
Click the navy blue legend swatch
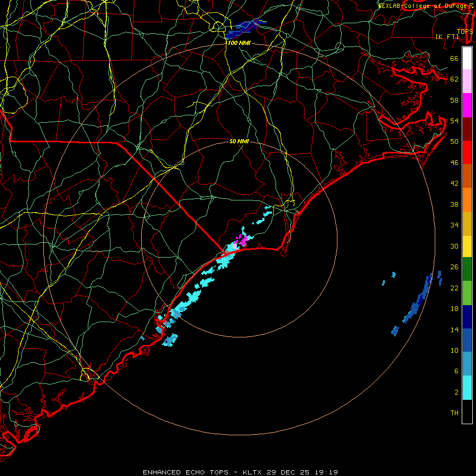click(x=467, y=317)
